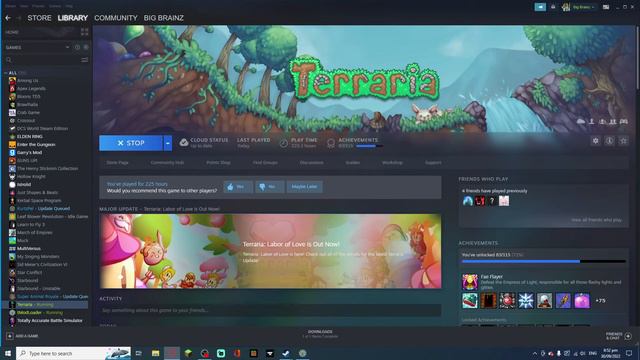Click the blue announcements icon at top

(540, 7)
